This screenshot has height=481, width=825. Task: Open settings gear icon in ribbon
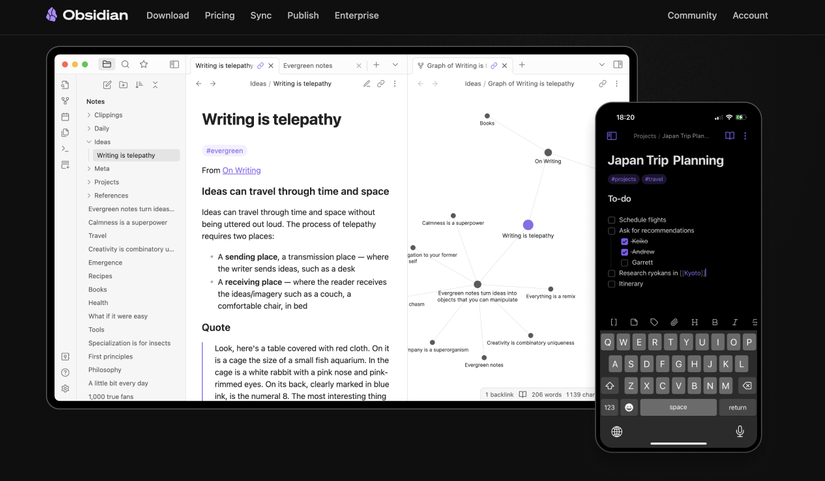pyautogui.click(x=65, y=388)
